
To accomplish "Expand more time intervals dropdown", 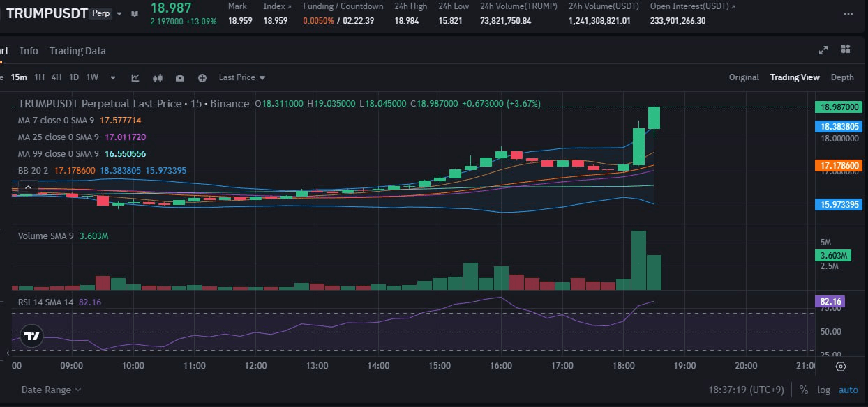I will pos(113,77).
